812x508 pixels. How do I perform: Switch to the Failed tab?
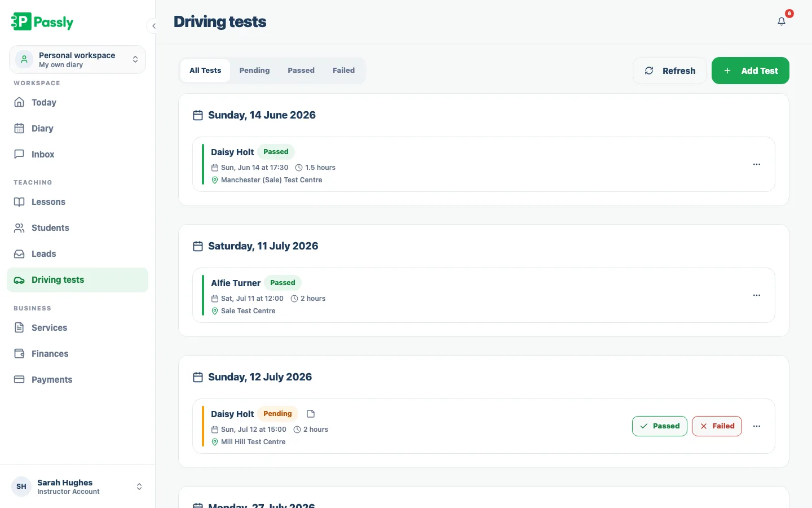(x=343, y=71)
